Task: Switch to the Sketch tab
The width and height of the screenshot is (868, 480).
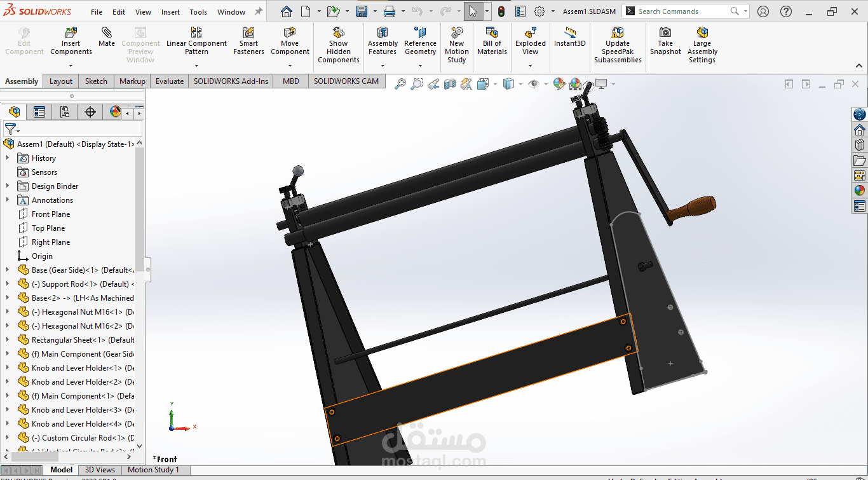Action: click(96, 81)
